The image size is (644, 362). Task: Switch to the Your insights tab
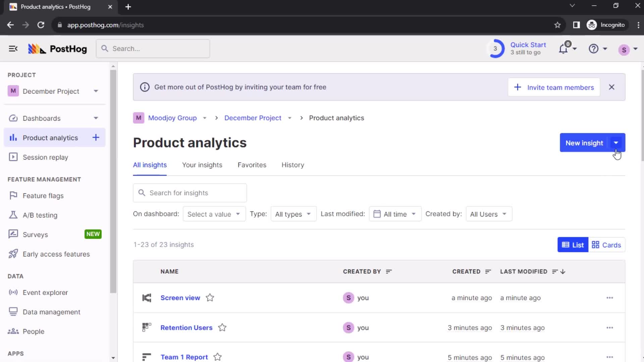click(x=202, y=165)
